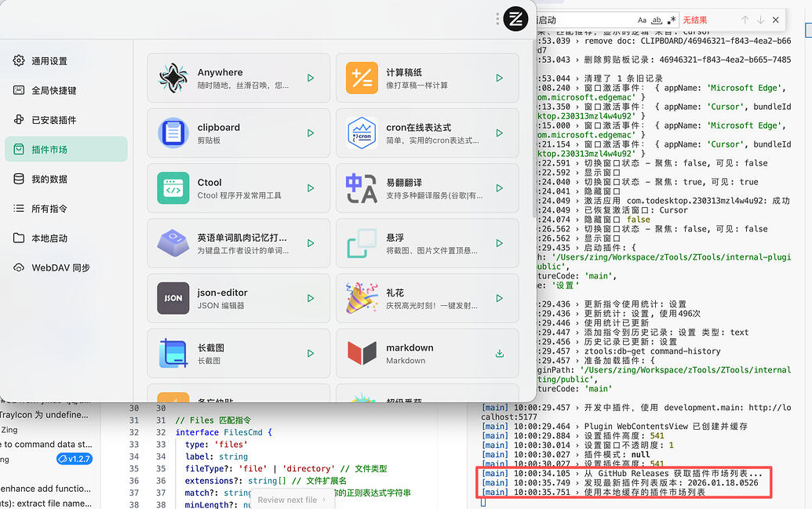Go to previous match arrow in find
This screenshot has width=812, height=509.
click(745, 20)
